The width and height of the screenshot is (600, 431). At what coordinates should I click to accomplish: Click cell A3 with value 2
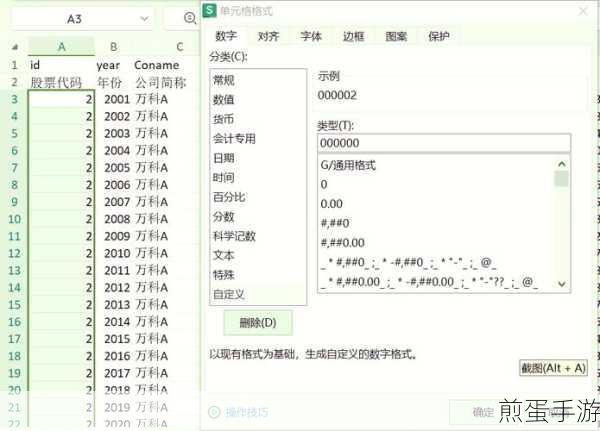pos(61,100)
